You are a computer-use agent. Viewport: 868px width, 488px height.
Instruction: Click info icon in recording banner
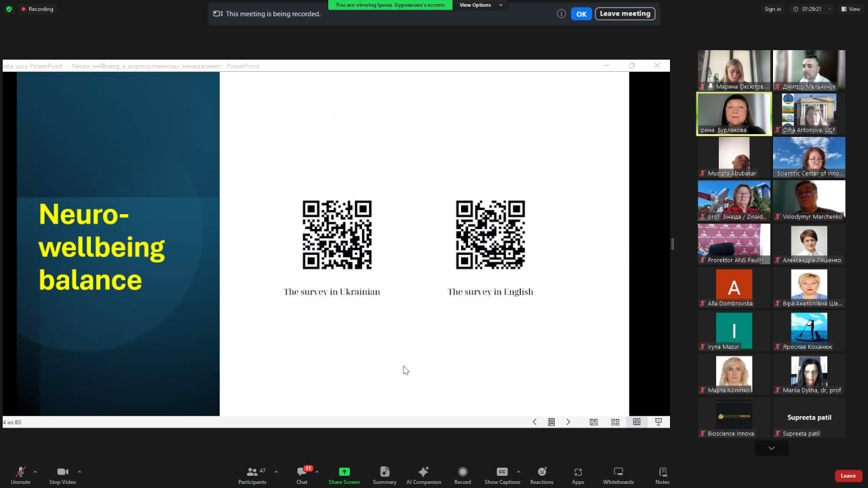(561, 14)
